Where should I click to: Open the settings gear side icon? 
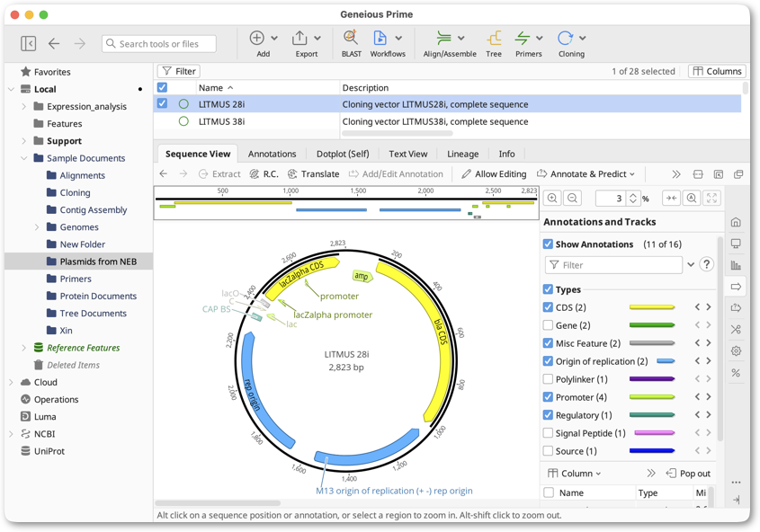click(x=736, y=351)
